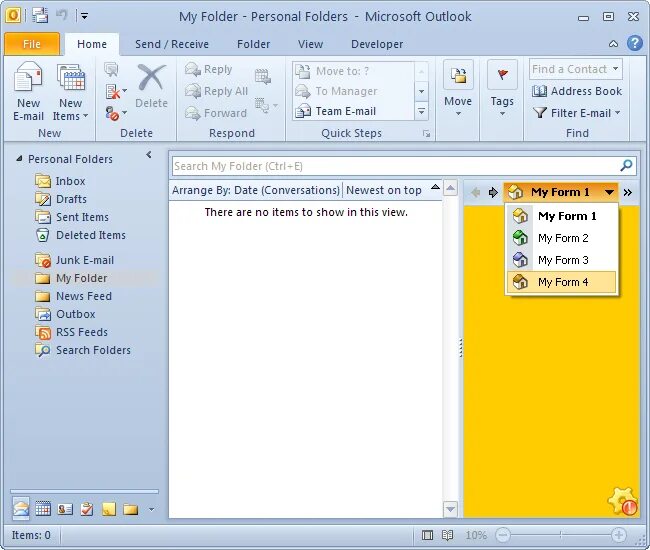Switch to the Folder tab
This screenshot has height=550, width=650.
coord(253,44)
